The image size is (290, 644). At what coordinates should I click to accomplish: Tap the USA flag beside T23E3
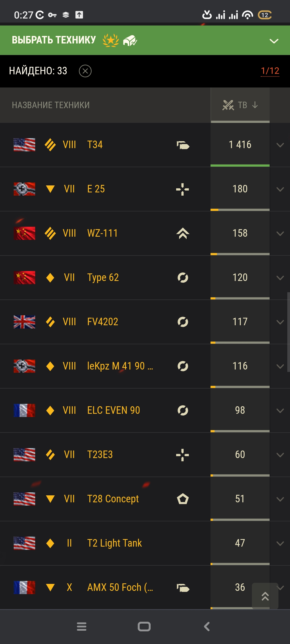(24, 455)
